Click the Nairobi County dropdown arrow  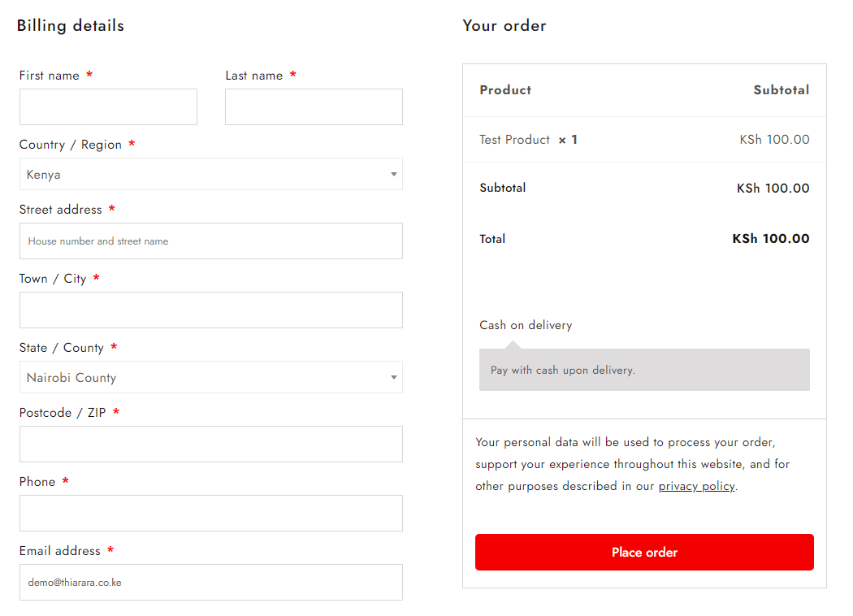[x=394, y=377]
